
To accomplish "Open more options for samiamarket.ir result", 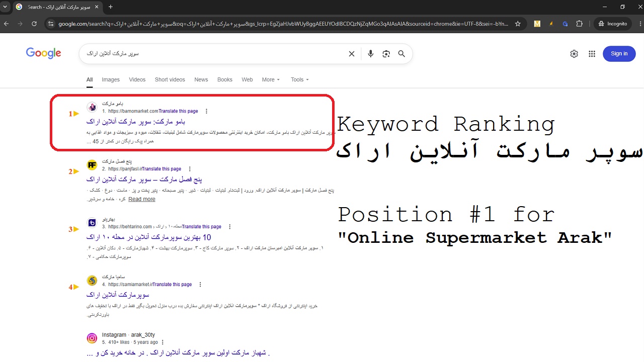I will tap(200, 285).
